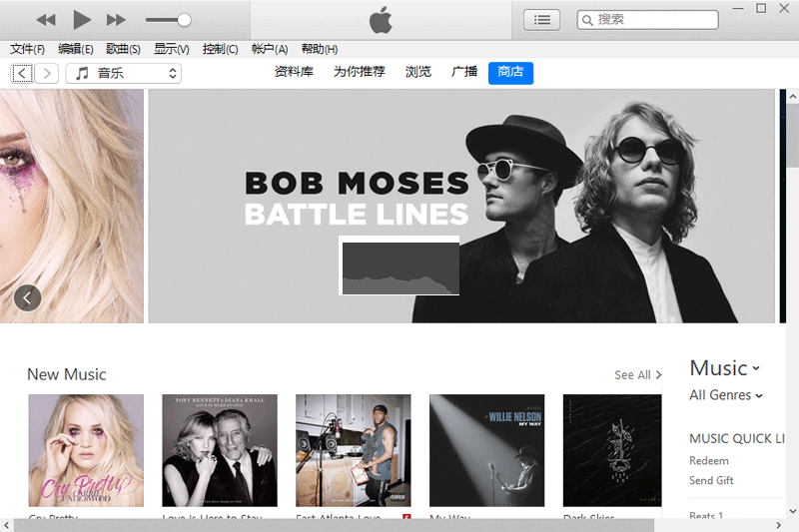Switch to the 资料库 tab
799x532 pixels.
click(294, 72)
